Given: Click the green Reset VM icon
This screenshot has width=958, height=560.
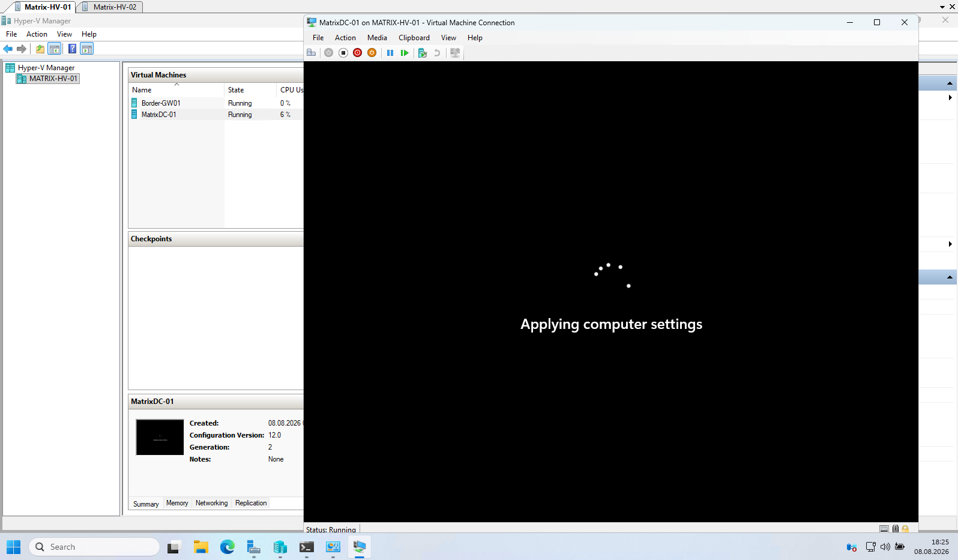Looking at the screenshot, I should coord(405,53).
